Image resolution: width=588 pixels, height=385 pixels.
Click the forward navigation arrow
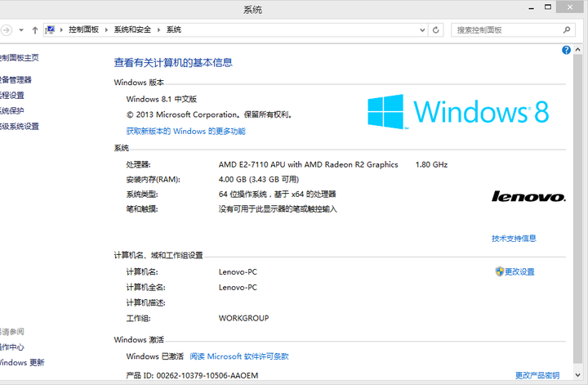click(6, 30)
